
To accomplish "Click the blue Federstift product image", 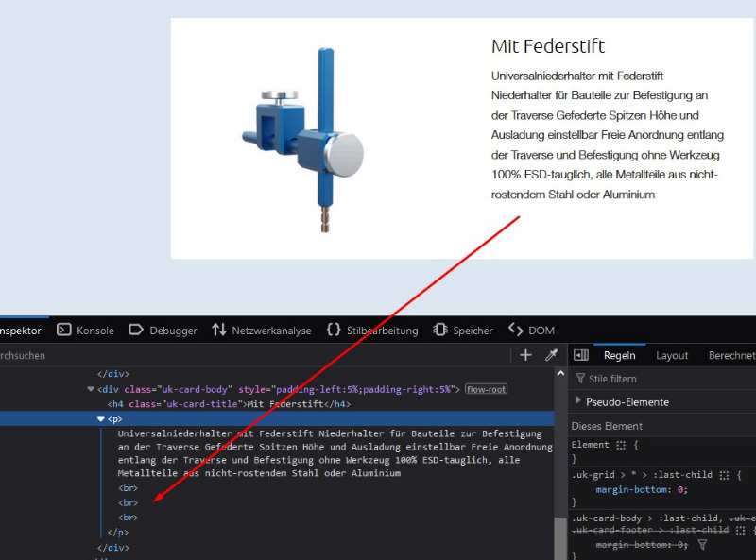I will tap(303, 140).
